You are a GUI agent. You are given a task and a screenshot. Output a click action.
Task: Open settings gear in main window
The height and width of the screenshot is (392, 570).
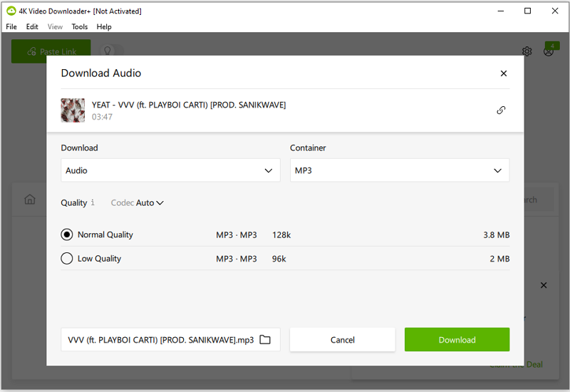(527, 51)
